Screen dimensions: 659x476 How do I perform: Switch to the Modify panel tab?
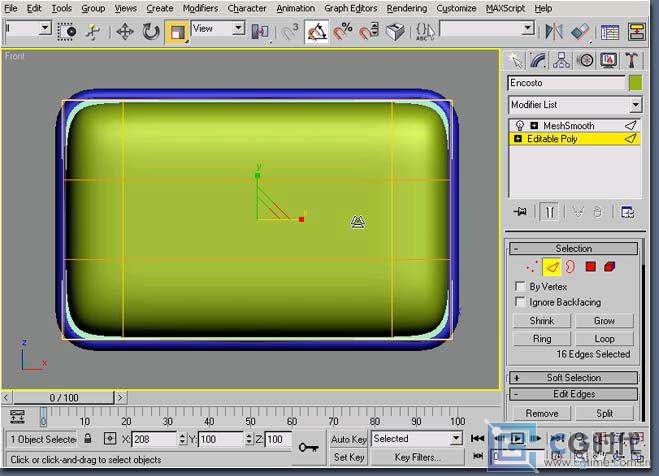(x=538, y=60)
